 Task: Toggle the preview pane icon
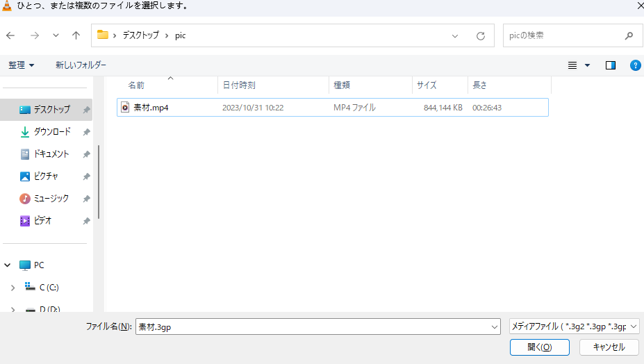[611, 65]
